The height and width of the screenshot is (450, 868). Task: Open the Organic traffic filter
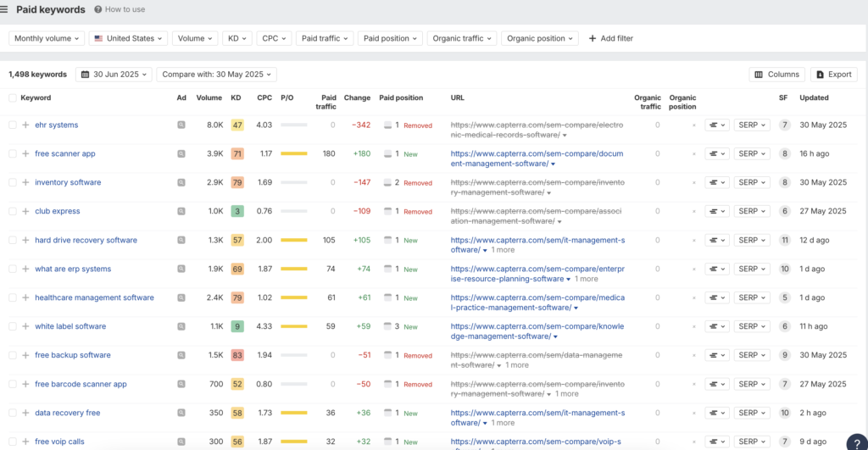[462, 38]
